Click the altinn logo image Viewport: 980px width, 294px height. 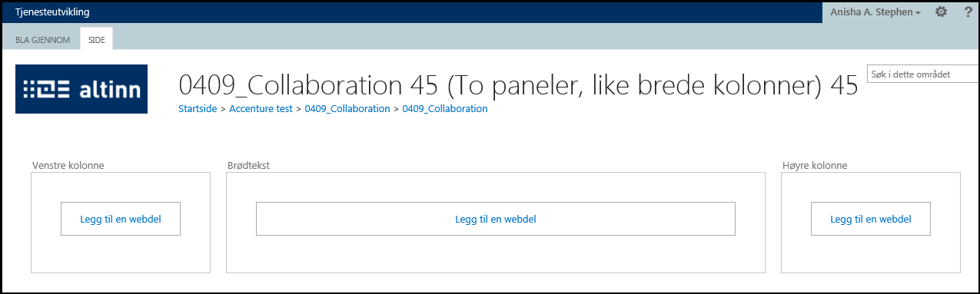tap(81, 89)
